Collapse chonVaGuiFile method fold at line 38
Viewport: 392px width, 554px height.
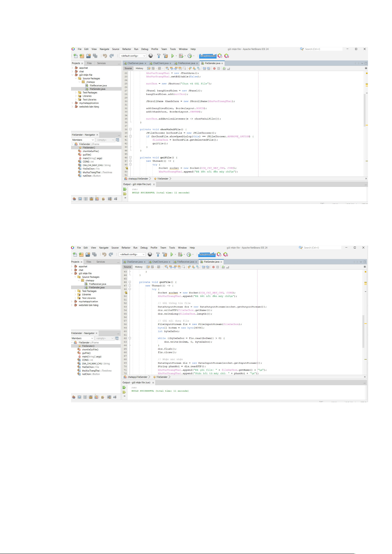click(130, 130)
